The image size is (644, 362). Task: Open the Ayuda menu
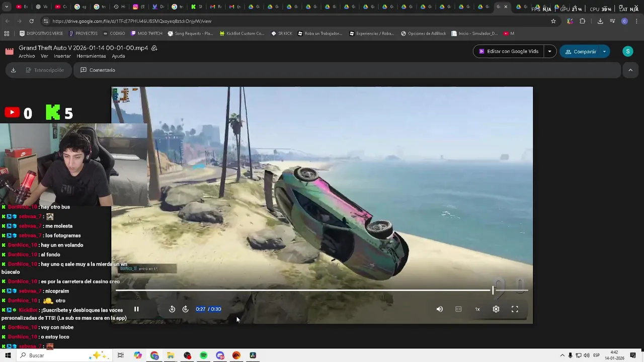click(x=118, y=56)
